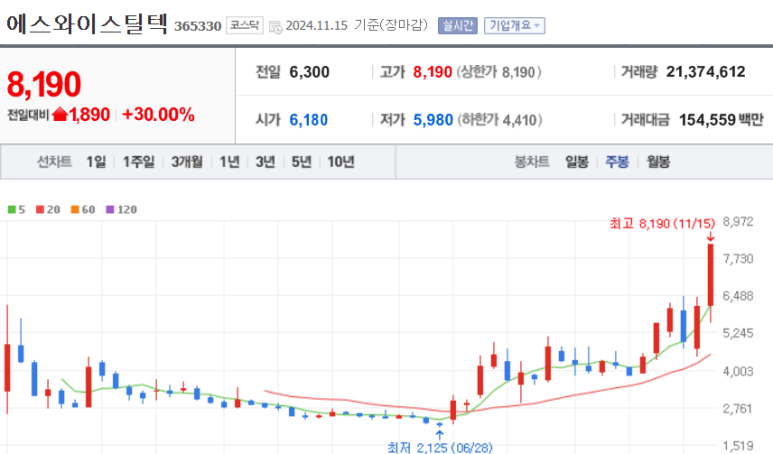
Task: Click the 코스닥 market badge
Action: [245, 25]
